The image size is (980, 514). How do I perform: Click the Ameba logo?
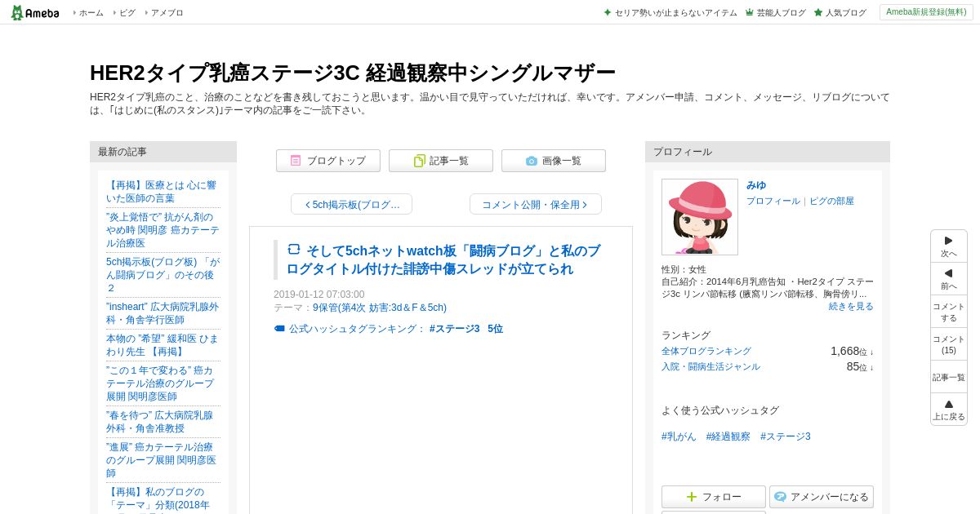(34, 12)
